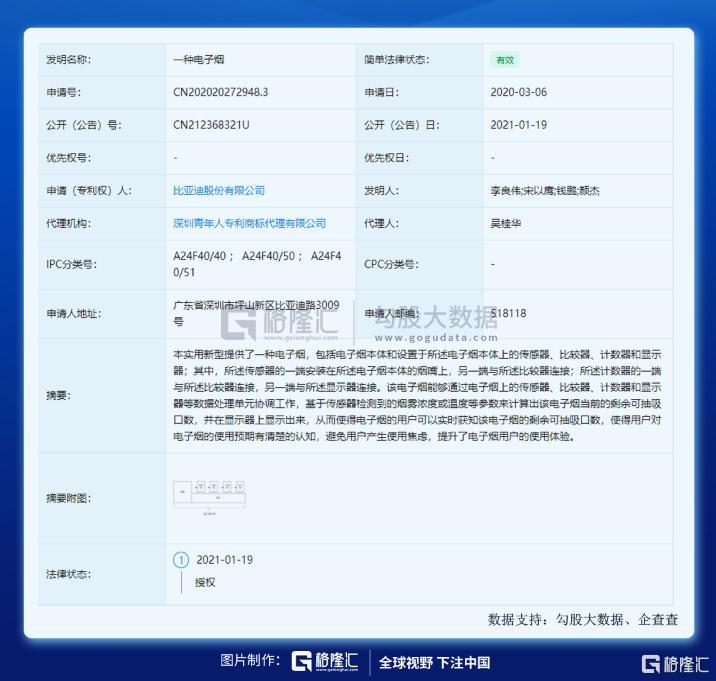Select the publication date 2021-01-19 cell
The height and width of the screenshot is (681, 716).
(518, 125)
